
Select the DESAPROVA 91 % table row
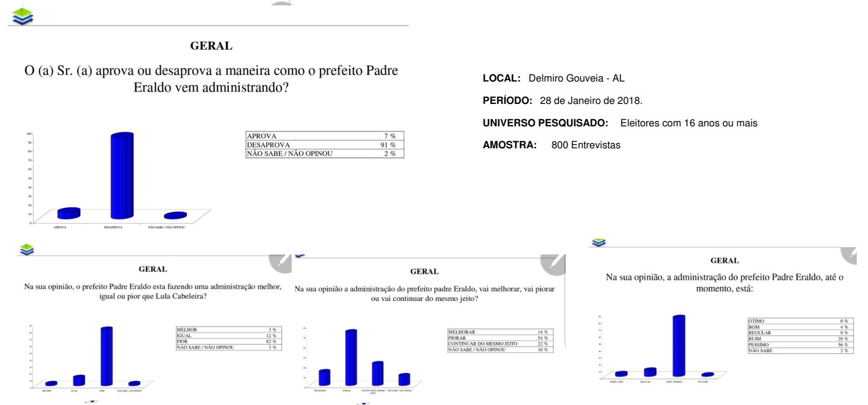pos(324,145)
